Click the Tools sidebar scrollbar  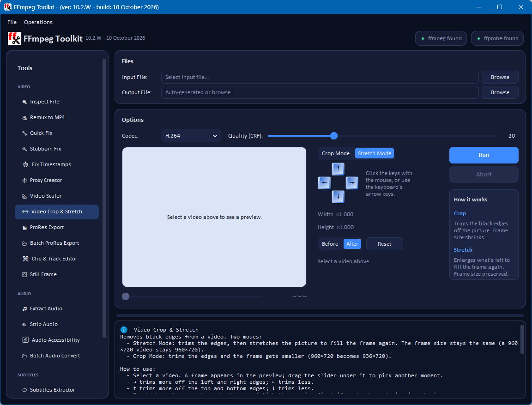click(x=104, y=199)
